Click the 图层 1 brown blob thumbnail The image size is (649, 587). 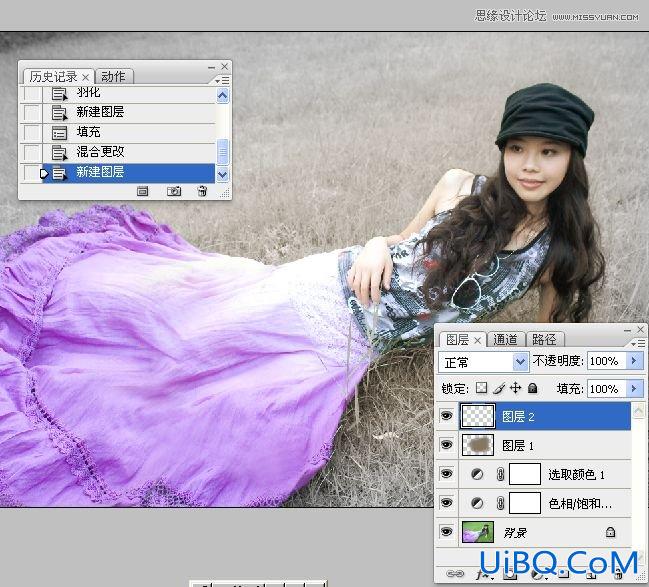coord(478,445)
